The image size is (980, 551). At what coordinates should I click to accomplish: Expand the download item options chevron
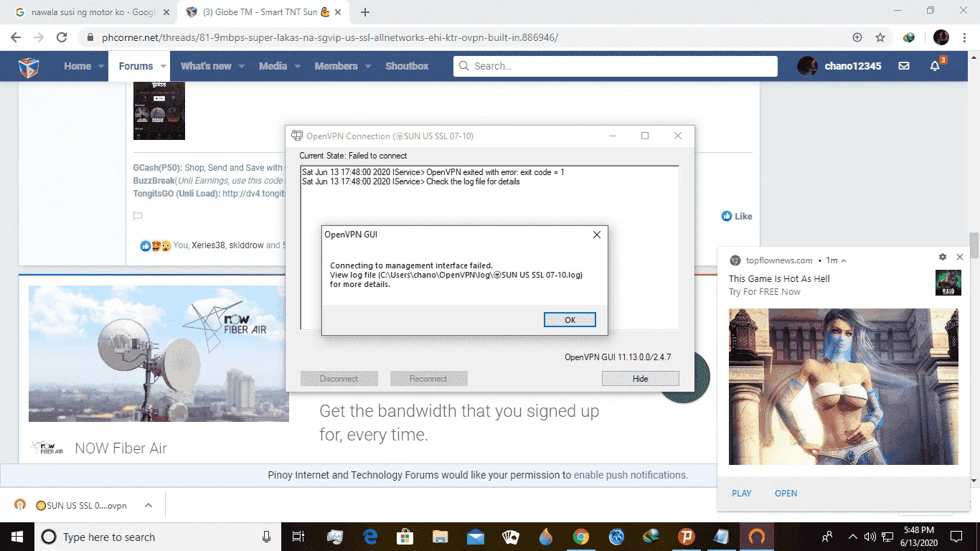click(x=149, y=505)
